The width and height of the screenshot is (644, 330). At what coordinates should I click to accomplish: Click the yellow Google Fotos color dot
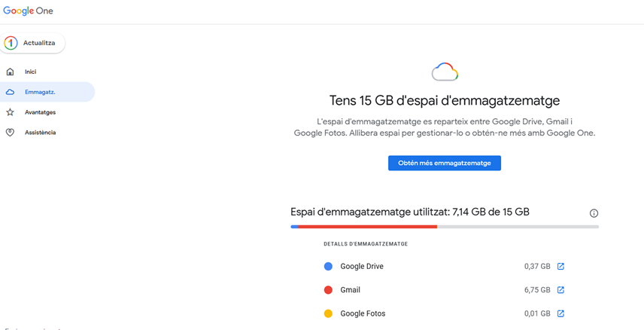coord(328,313)
